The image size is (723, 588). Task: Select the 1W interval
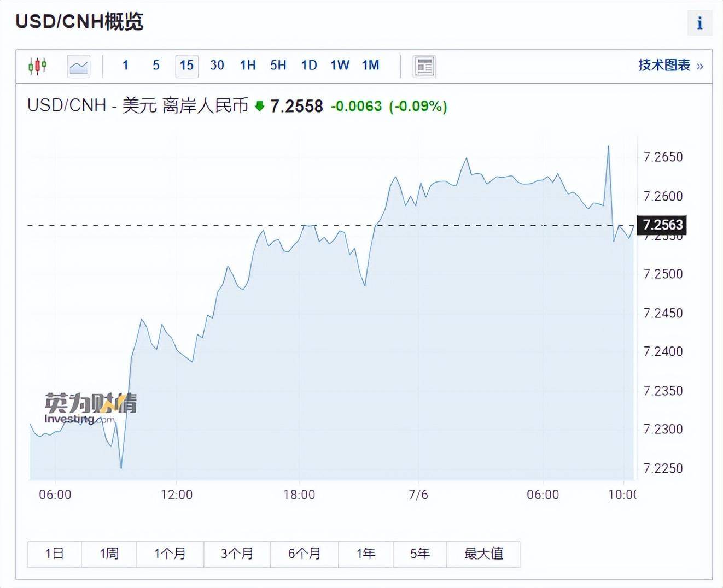[x=340, y=66]
